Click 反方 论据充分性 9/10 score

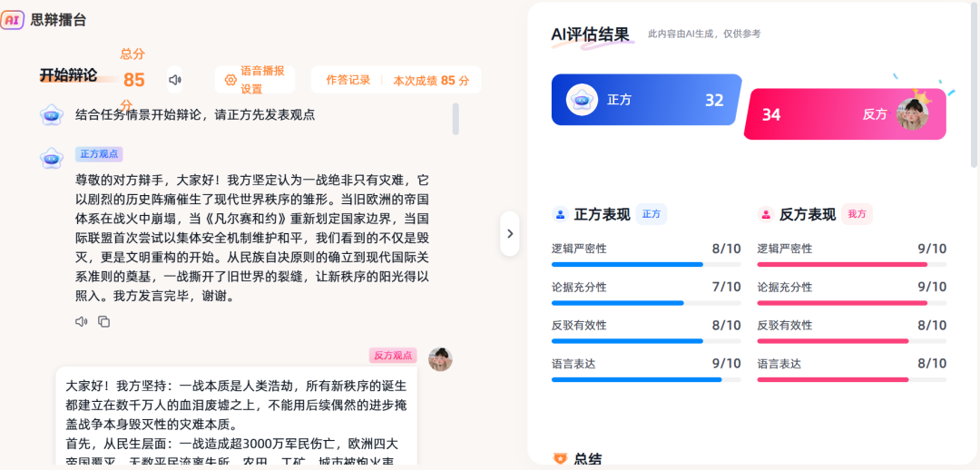click(x=932, y=287)
